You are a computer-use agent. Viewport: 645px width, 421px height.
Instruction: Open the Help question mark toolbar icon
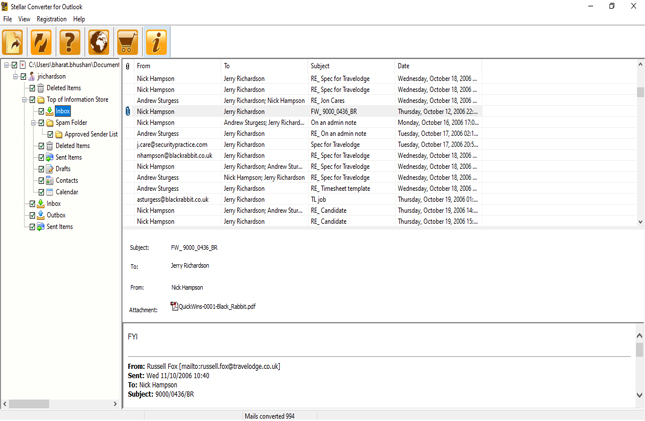click(x=70, y=42)
